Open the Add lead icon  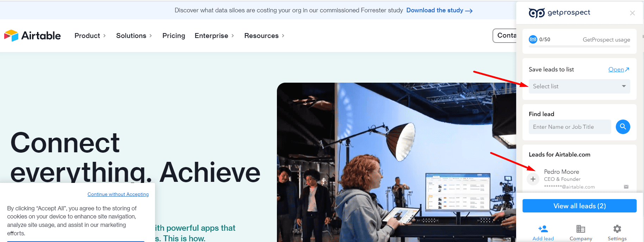click(543, 229)
